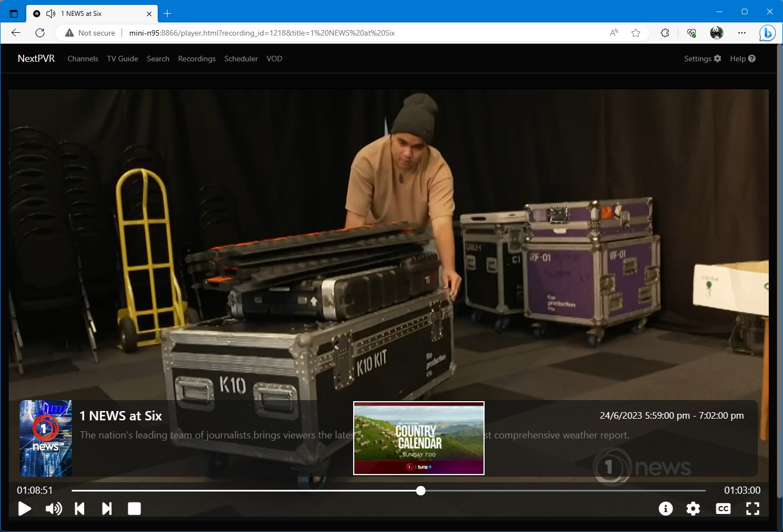The image size is (783, 532).
Task: Toggle closed captions CC button
Action: point(723,509)
